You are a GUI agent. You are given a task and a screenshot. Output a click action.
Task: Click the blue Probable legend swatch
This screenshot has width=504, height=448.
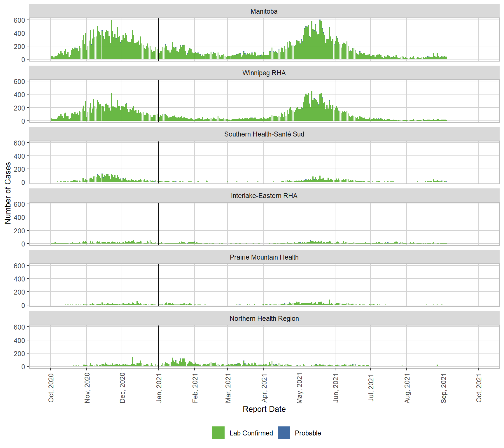[284, 433]
